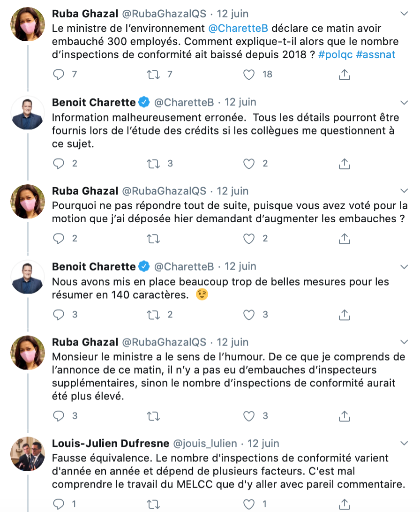This screenshot has height=512, width=420.
Task: Expand options chevron on Benoit Charette's first reply
Action: pyautogui.click(x=404, y=103)
